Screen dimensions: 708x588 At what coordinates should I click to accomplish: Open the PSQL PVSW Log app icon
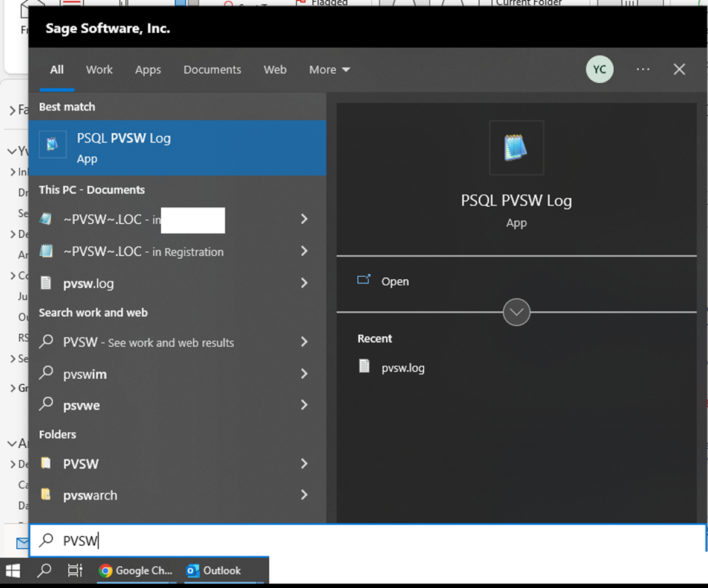pos(53,145)
